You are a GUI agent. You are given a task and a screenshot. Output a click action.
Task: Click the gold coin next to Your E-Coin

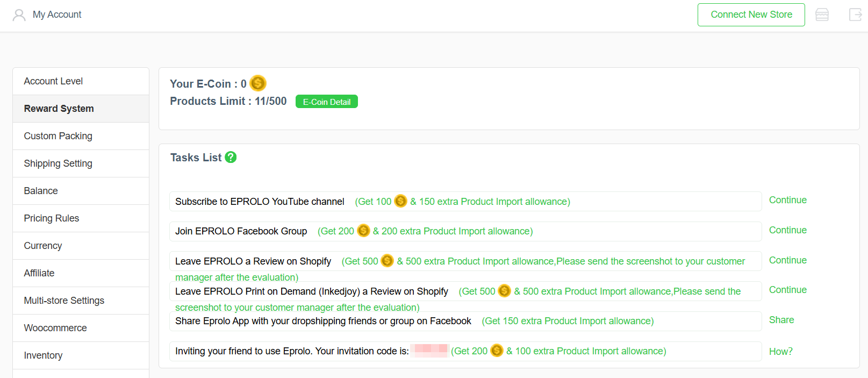point(258,83)
